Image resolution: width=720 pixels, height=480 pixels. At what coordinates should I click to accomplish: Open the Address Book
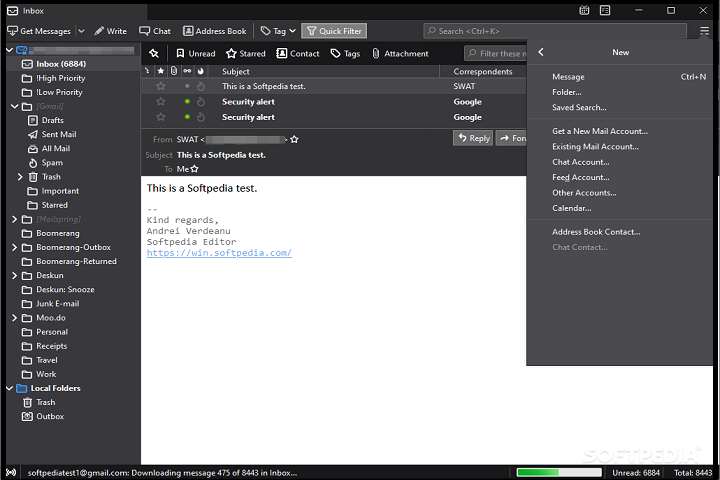click(214, 31)
